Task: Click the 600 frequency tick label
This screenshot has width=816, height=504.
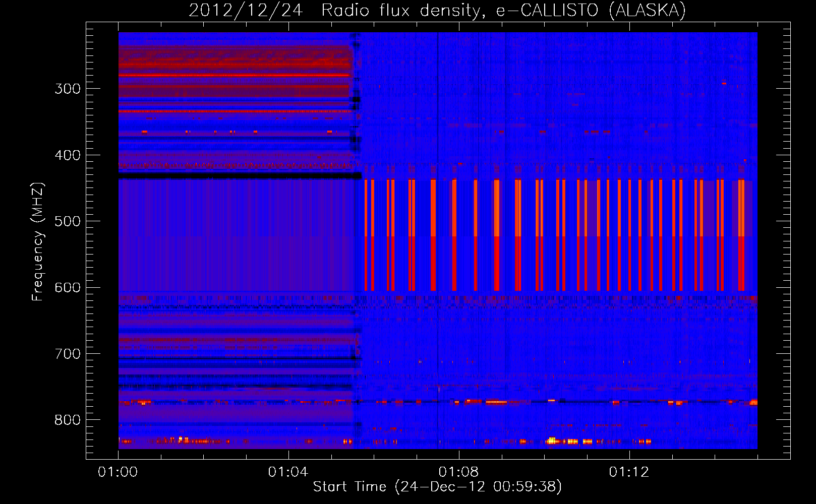Action: [x=68, y=288]
